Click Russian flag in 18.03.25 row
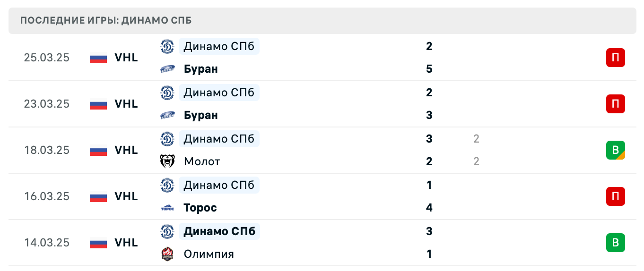This screenshot has height=271, width=644. point(98,150)
